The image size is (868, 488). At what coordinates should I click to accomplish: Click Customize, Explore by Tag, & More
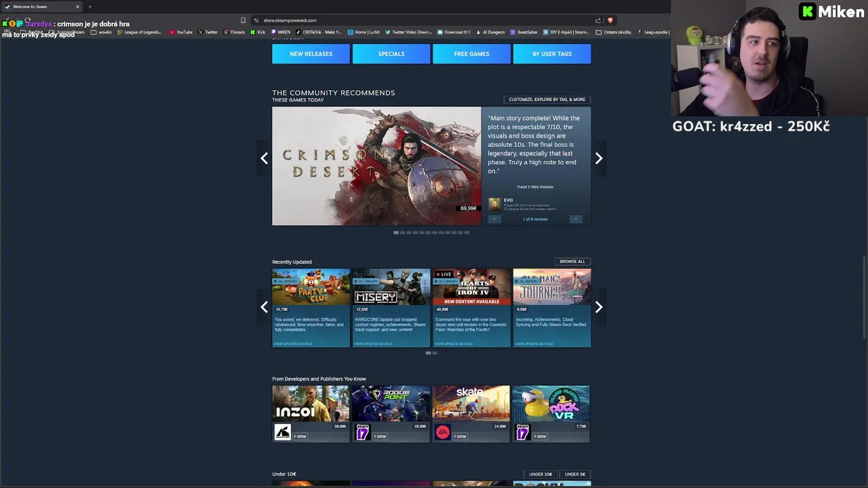click(547, 100)
